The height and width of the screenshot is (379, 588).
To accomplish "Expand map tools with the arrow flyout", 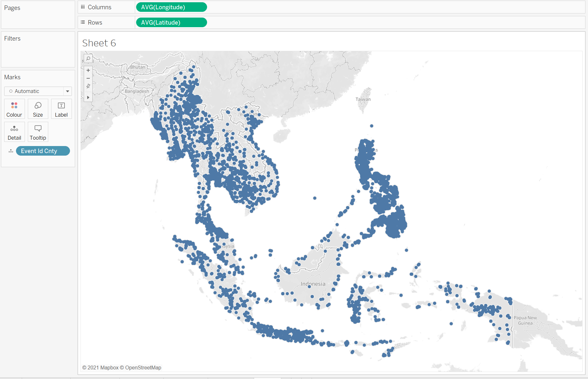I will [88, 97].
